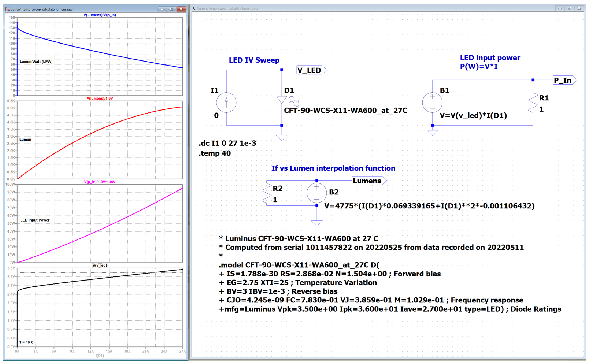Click the V(Lumens)/V(p_in) trace label
The image size is (589, 364).
[100, 15]
